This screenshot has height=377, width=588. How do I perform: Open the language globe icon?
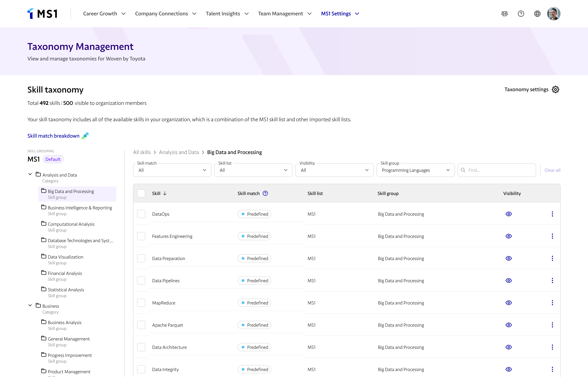[x=537, y=14]
